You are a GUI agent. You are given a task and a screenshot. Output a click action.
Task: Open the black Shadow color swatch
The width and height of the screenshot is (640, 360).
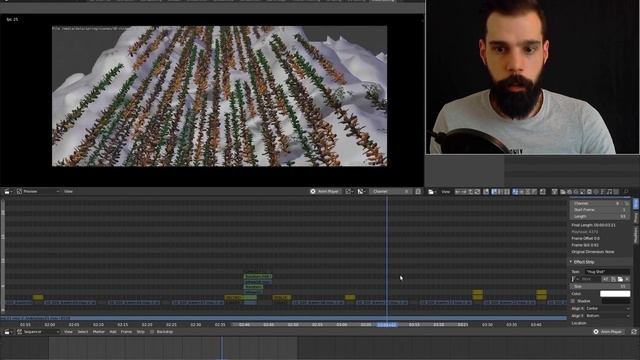[615, 301]
